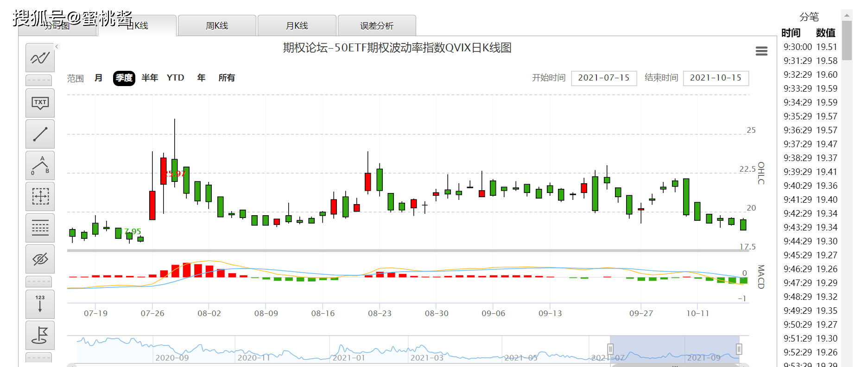The image size is (868, 367).
Task: Select the 9:30:00 19.51 tick row
Action: coord(810,47)
